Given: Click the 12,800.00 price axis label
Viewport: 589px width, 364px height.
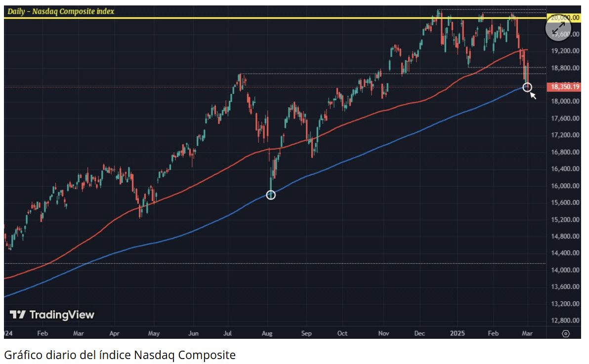Looking at the screenshot, I should [x=566, y=321].
